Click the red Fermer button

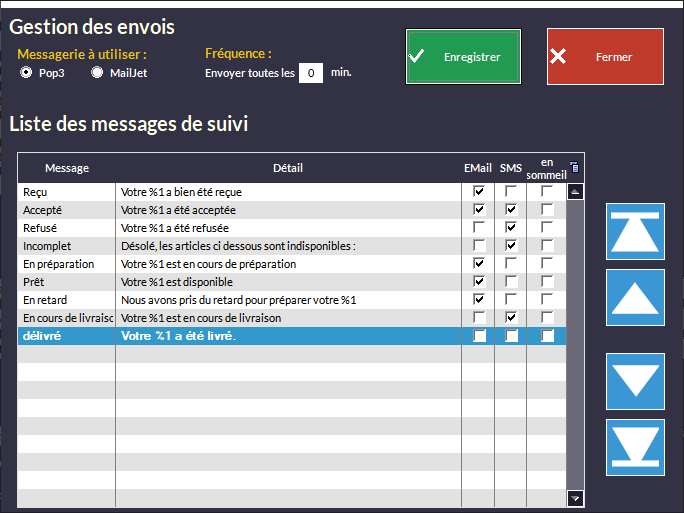[605, 57]
